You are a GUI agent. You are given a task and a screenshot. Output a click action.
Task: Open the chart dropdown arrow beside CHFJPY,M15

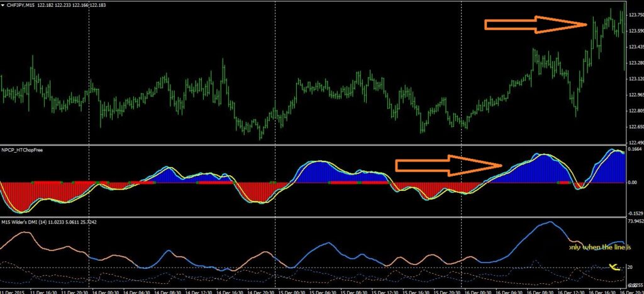[x=3, y=5]
